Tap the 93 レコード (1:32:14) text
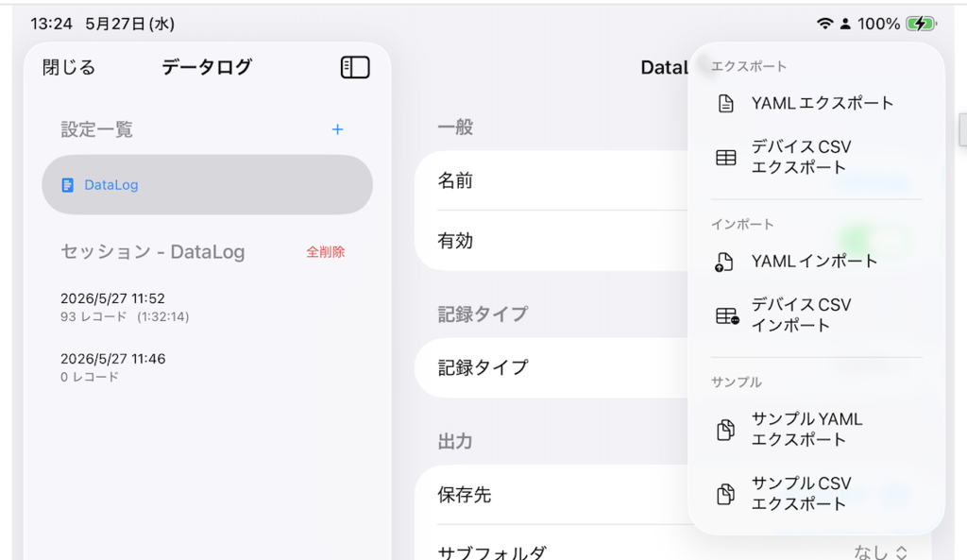This screenshot has height=560, width=967. 125,316
